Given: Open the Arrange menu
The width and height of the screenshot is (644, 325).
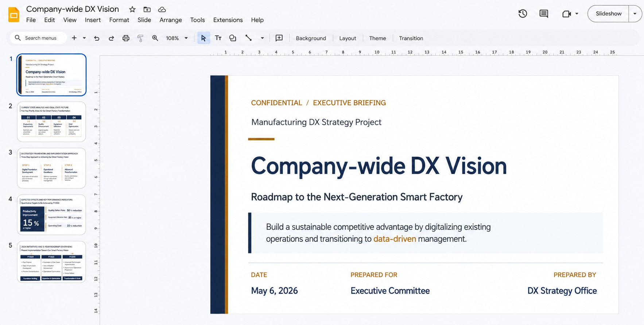Looking at the screenshot, I should point(171,20).
